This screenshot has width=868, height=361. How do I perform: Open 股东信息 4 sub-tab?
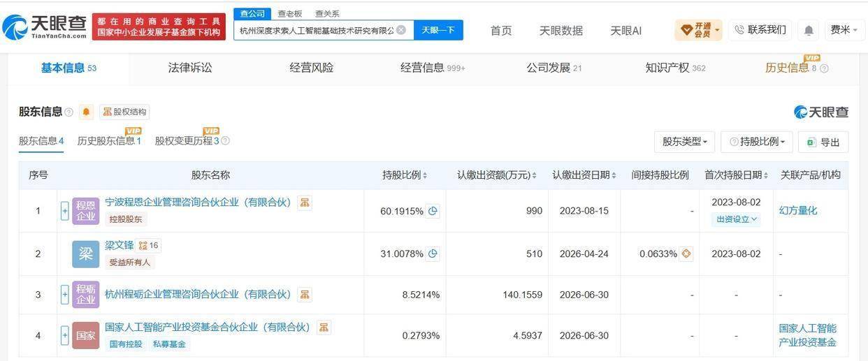point(41,141)
